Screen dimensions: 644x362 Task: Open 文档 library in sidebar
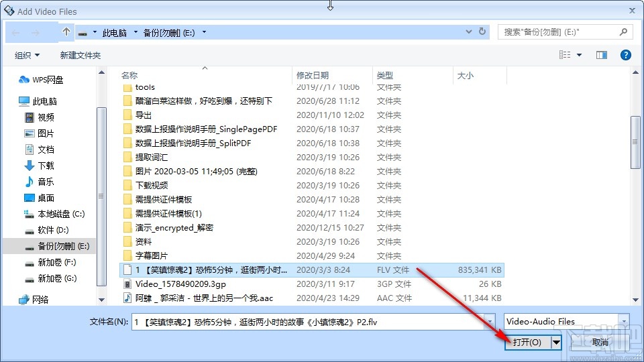(40, 149)
